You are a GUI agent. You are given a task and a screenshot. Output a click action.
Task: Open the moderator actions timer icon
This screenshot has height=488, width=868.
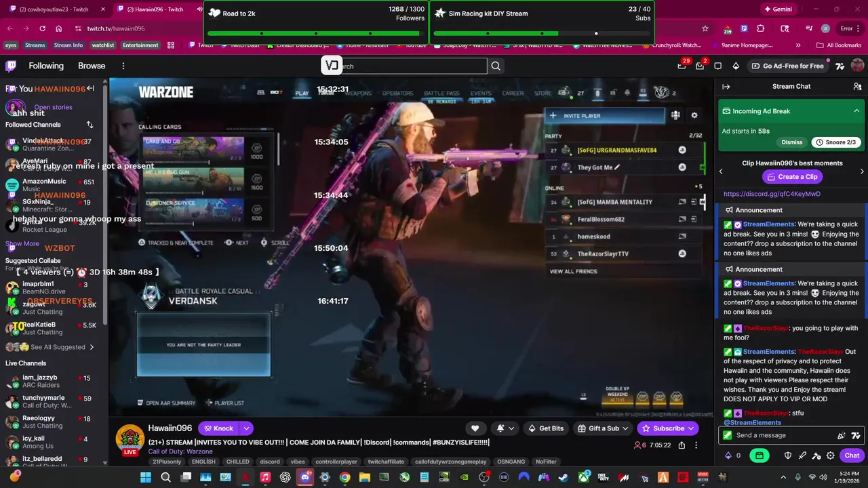pyautogui.click(x=816, y=455)
